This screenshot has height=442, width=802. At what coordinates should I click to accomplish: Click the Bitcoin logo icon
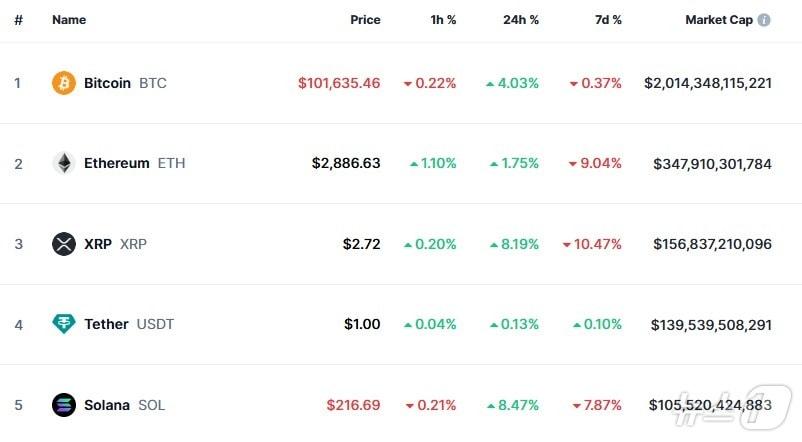[x=64, y=83]
